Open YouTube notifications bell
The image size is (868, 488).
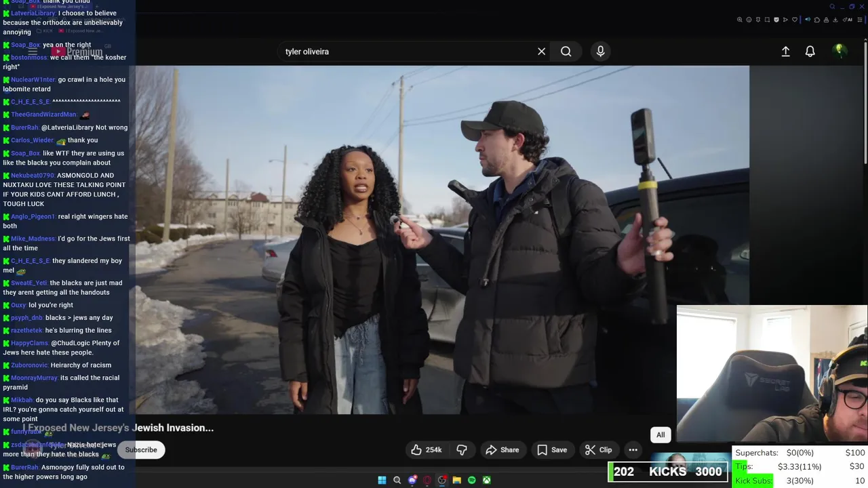(810, 52)
